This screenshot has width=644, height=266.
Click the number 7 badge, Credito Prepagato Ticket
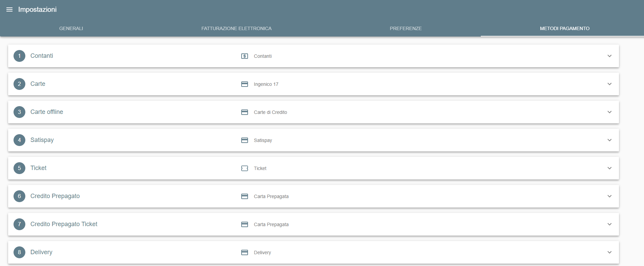click(19, 224)
